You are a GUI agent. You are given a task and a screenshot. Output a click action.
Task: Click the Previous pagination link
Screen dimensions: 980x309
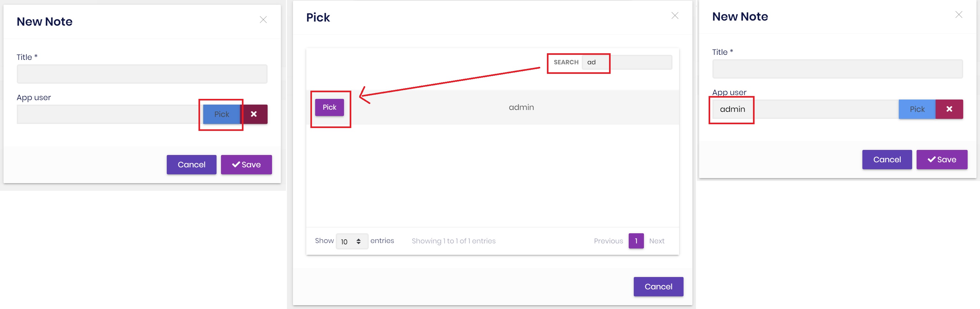point(608,241)
